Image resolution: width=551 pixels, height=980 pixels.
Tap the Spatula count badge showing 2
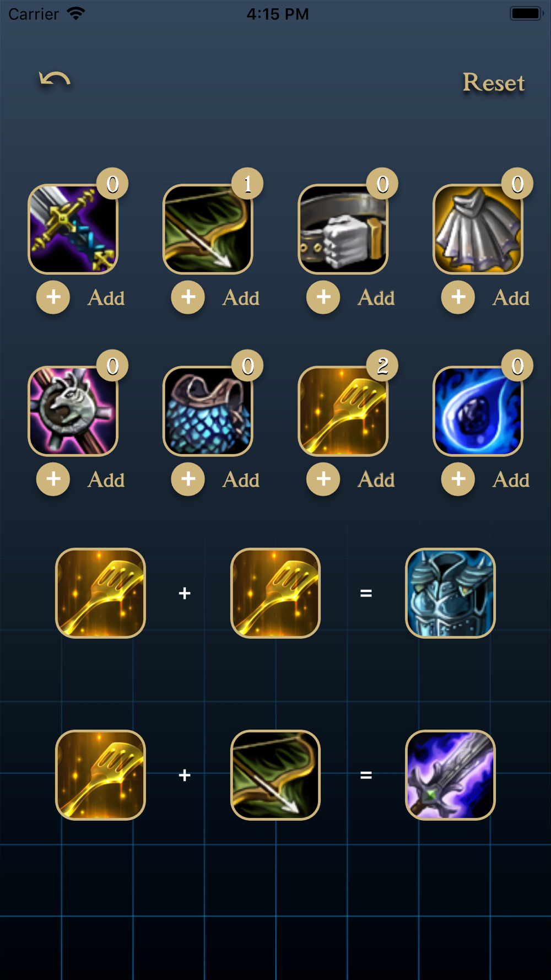[382, 365]
